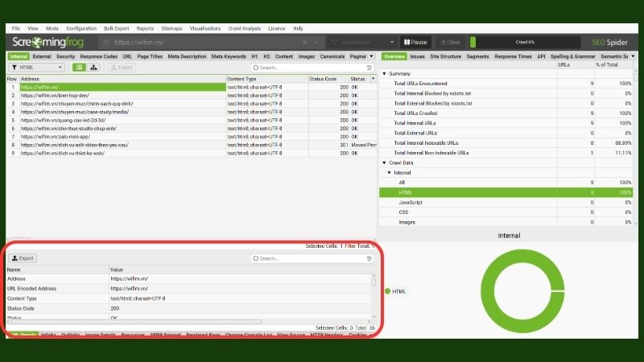Select row https://wifim.vn/zalo-mini-app/
The width and height of the screenshot is (644, 362).
tap(192, 136)
